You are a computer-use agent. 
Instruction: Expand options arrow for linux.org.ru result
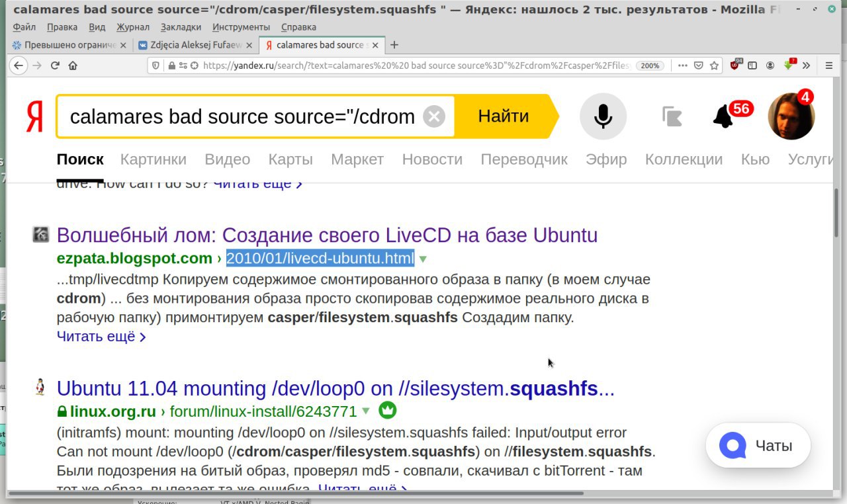[366, 411]
